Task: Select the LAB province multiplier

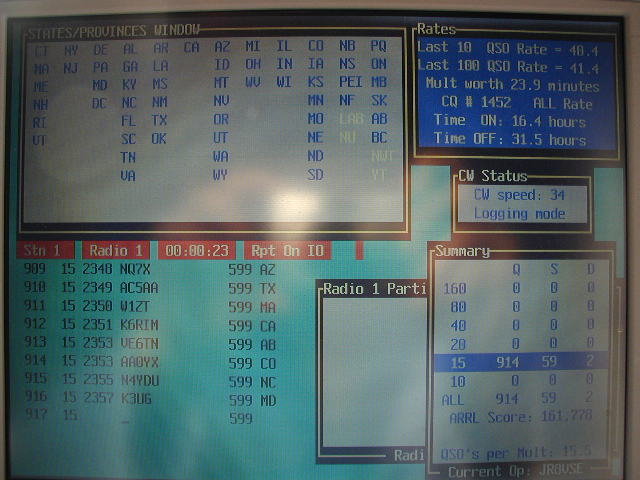Action: [350, 119]
